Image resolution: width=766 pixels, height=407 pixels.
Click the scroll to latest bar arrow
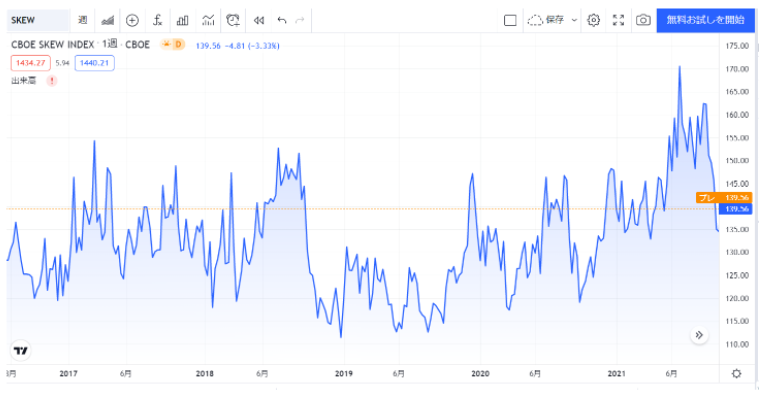tap(699, 335)
